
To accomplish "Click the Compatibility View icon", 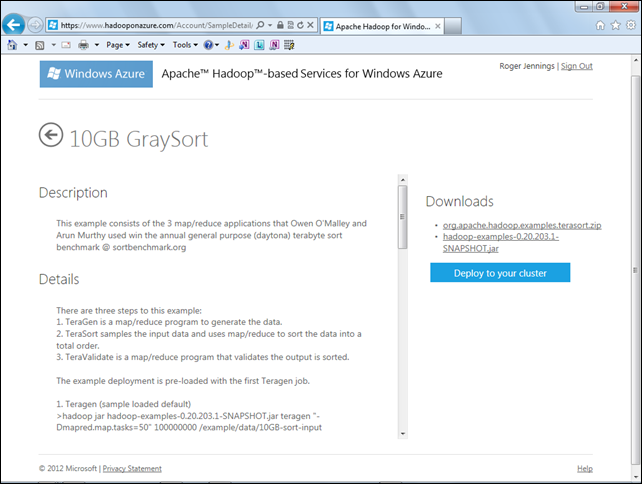I will click(x=290, y=25).
